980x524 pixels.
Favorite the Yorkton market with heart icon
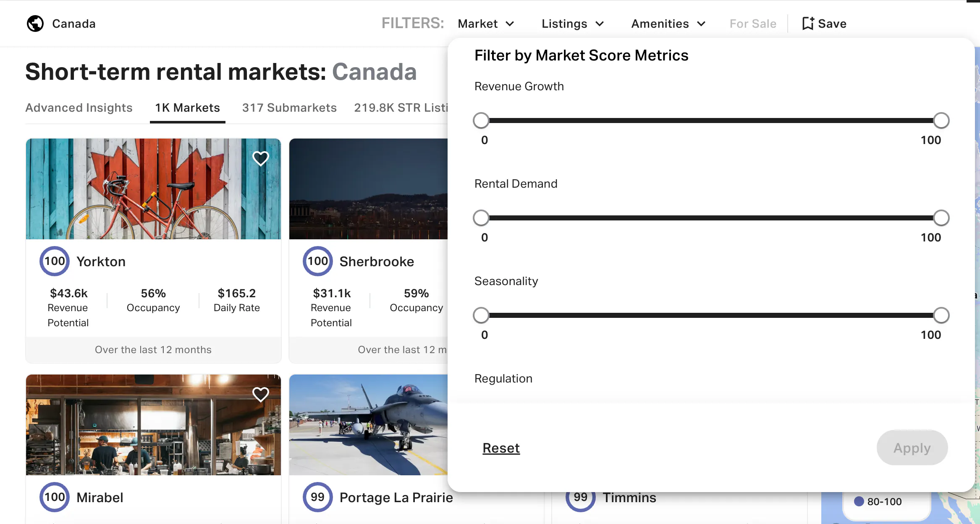pos(260,158)
